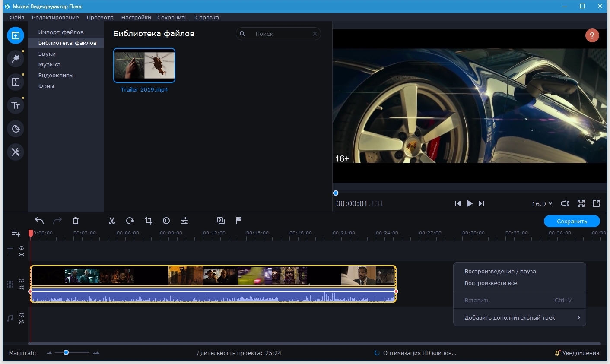
Task: Toggle visibility of the video track
Action: [22, 281]
